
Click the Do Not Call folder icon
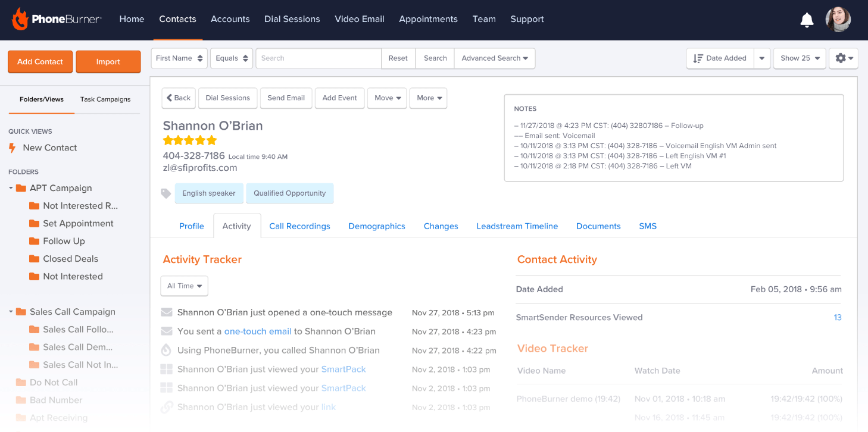(x=21, y=383)
